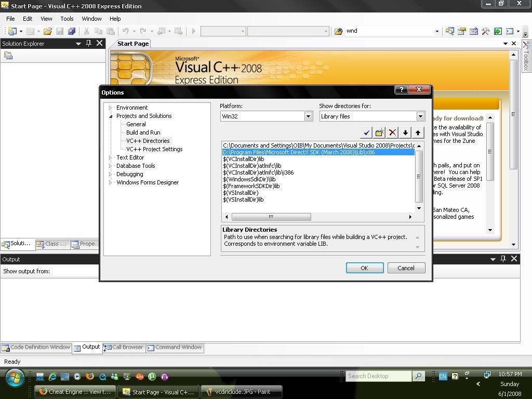Launch Internet Explorer from quick launch
This screenshot has width=532, height=399.
(52, 376)
